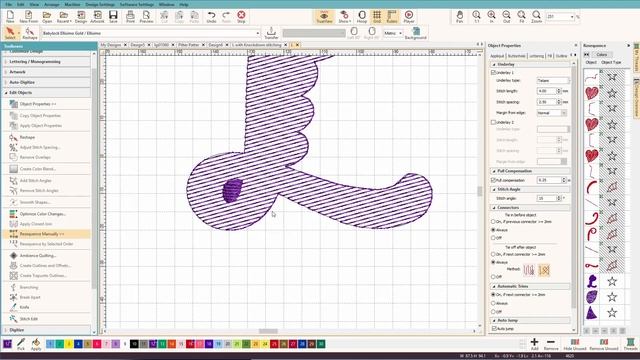Click the Add color plus icon
This screenshot has width=640, height=360.
point(534,344)
